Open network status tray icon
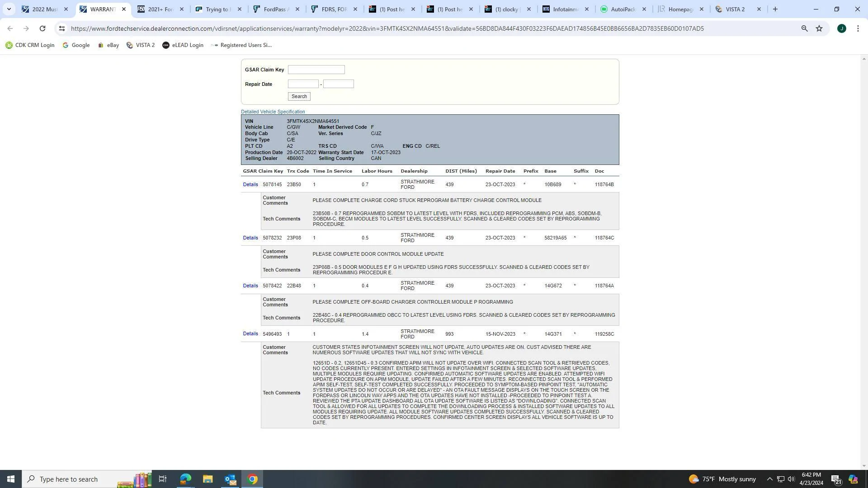Screen dimensions: 868x488 coord(781,479)
